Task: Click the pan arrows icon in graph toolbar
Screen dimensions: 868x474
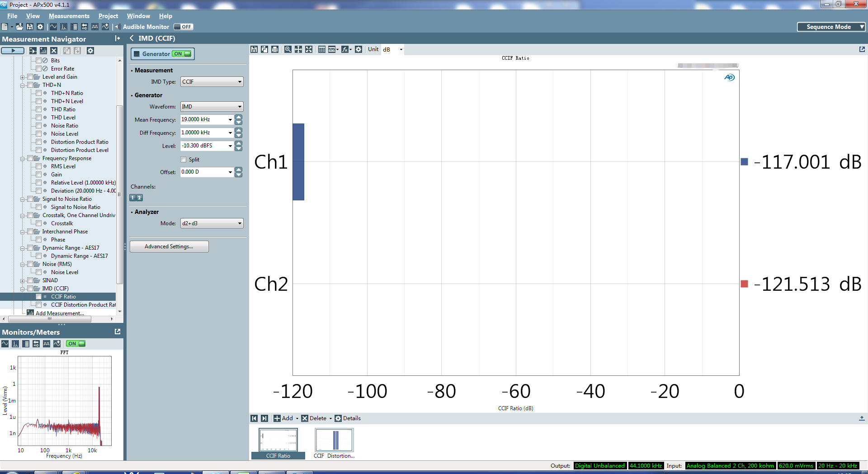Action: click(298, 49)
